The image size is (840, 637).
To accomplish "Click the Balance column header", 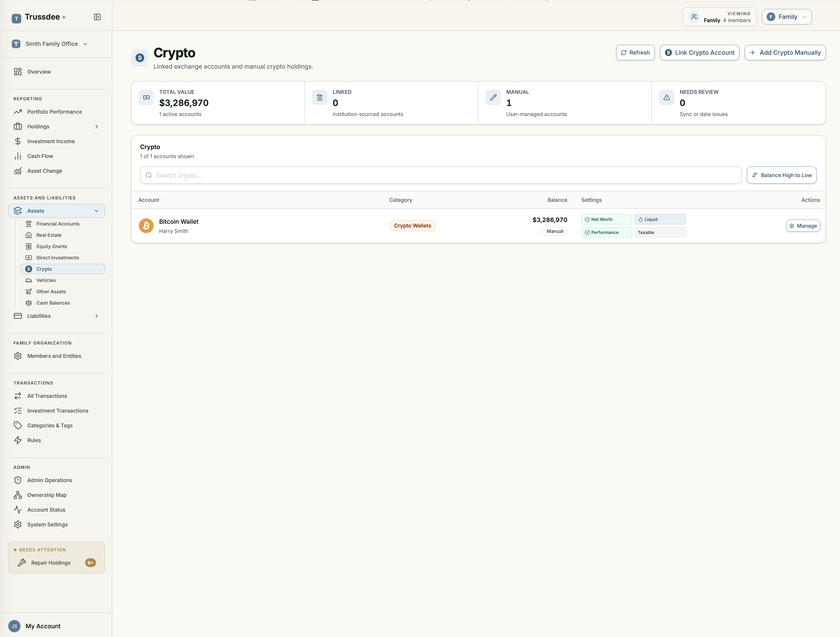I will pos(557,200).
